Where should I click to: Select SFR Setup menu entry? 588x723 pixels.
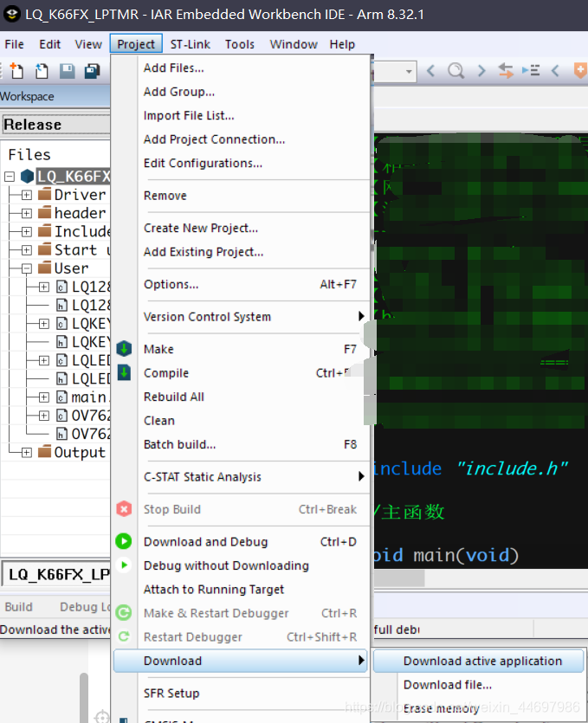pyautogui.click(x=242, y=693)
